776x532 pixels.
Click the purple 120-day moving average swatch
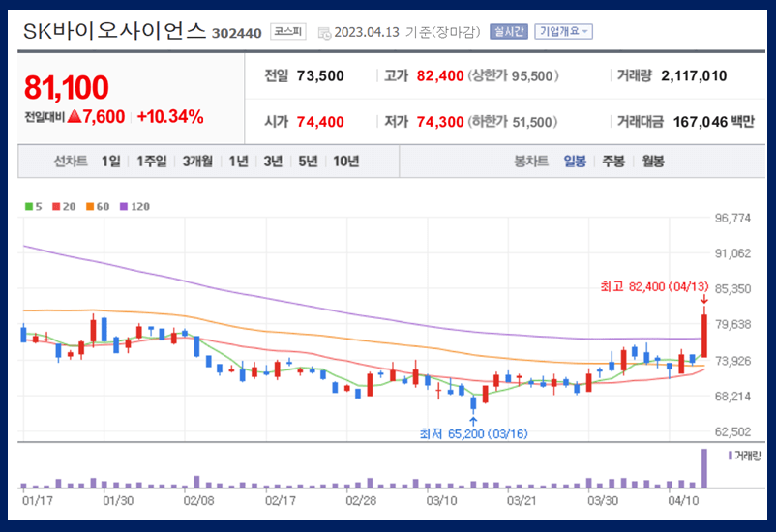point(124,206)
